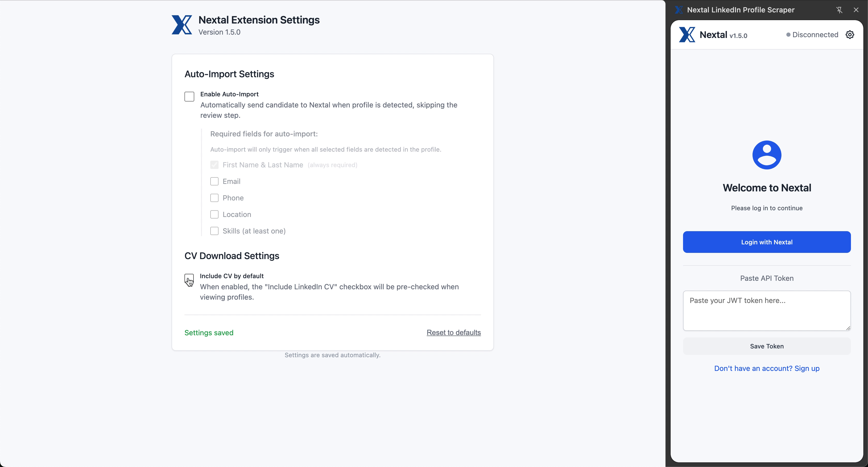Click the JWT token input area

(x=766, y=310)
